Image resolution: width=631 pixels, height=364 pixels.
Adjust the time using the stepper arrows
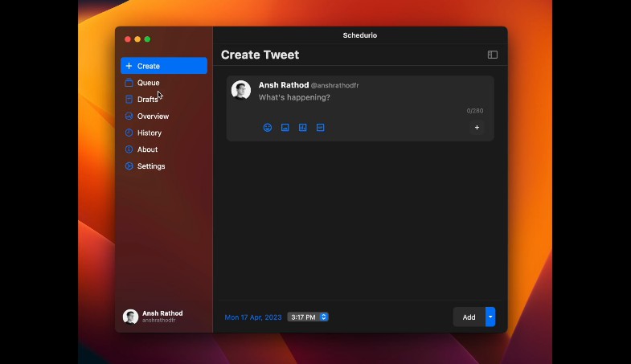tap(324, 317)
